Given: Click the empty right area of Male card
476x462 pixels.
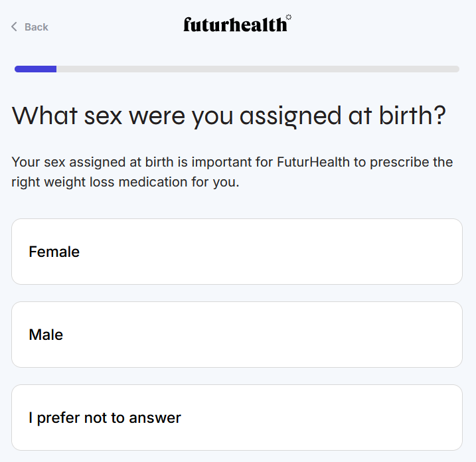Looking at the screenshot, I should pyautogui.click(x=372, y=335).
